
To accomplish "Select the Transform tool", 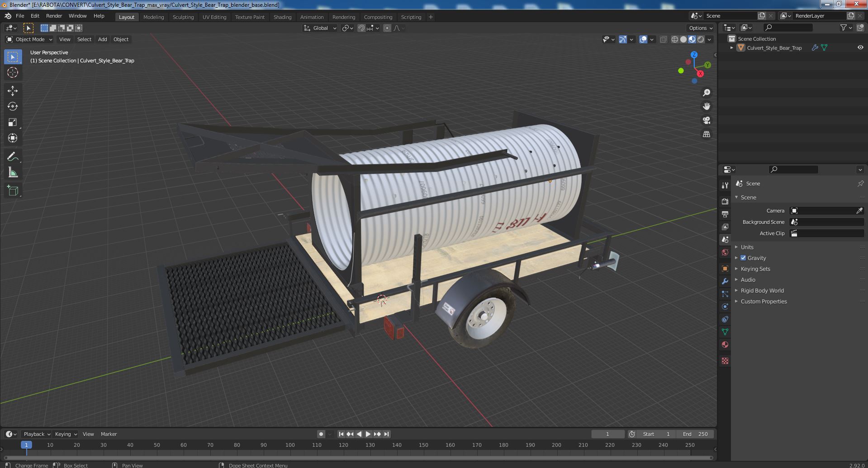I will [13, 138].
